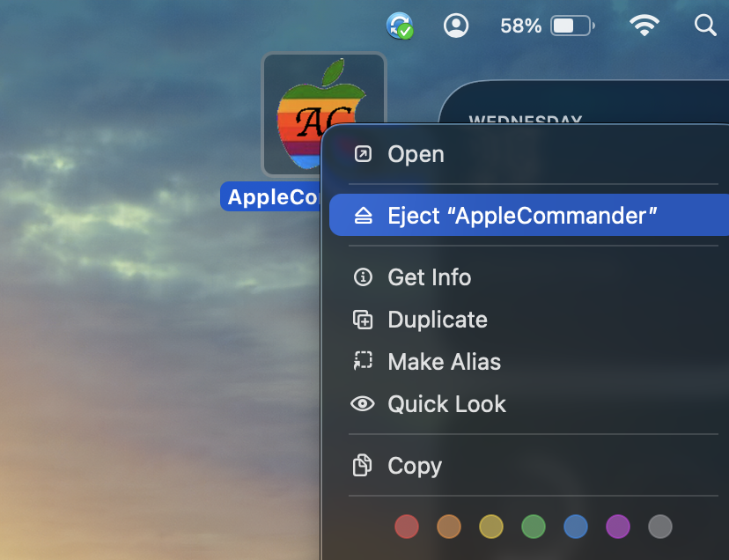The width and height of the screenshot is (729, 560).
Task: Apply the orange tag color
Action: point(449,527)
